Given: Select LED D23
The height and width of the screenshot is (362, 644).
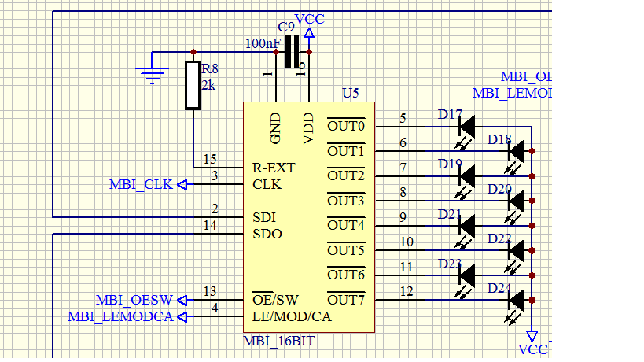Looking at the screenshot, I should click(466, 280).
